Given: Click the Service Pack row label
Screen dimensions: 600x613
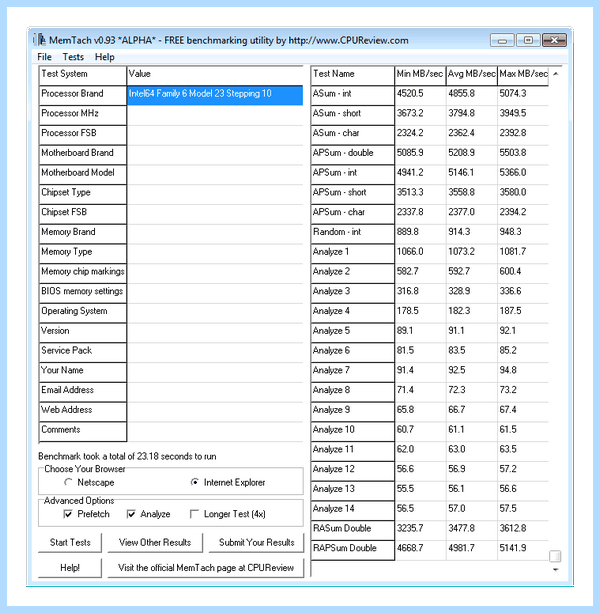Looking at the screenshot, I should [x=82, y=353].
